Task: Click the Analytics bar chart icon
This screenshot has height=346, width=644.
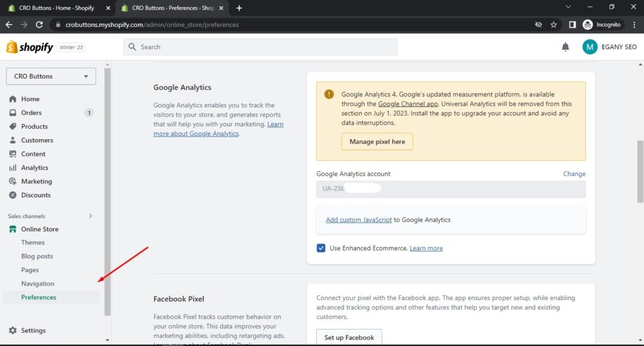Action: (x=13, y=168)
